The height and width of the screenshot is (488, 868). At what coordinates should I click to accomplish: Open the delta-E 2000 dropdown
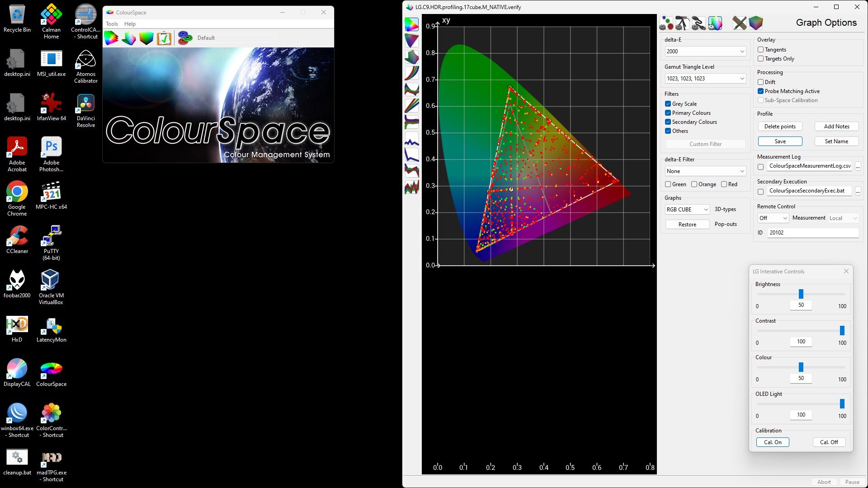coord(705,52)
